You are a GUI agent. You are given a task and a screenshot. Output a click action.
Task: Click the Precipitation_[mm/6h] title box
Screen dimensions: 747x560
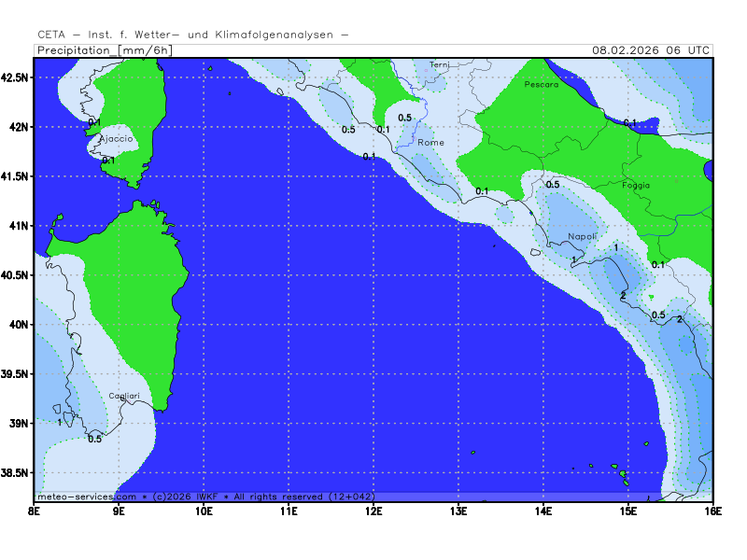click(109, 49)
